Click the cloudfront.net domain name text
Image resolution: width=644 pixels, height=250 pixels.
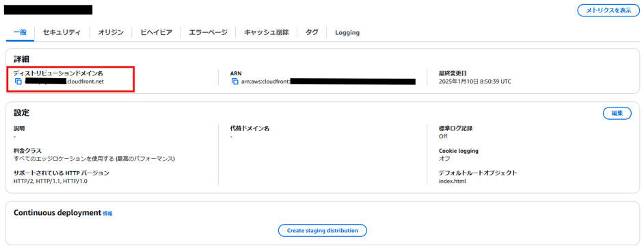click(x=65, y=82)
